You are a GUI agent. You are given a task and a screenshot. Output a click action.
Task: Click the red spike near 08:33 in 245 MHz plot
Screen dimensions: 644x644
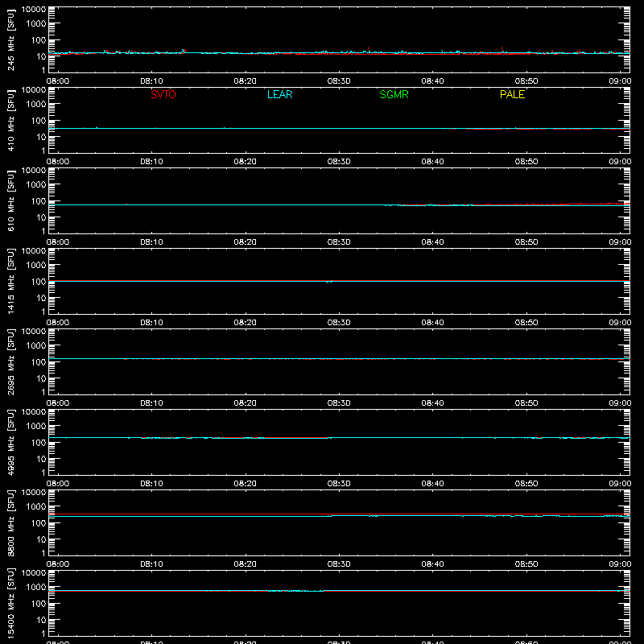pos(369,49)
